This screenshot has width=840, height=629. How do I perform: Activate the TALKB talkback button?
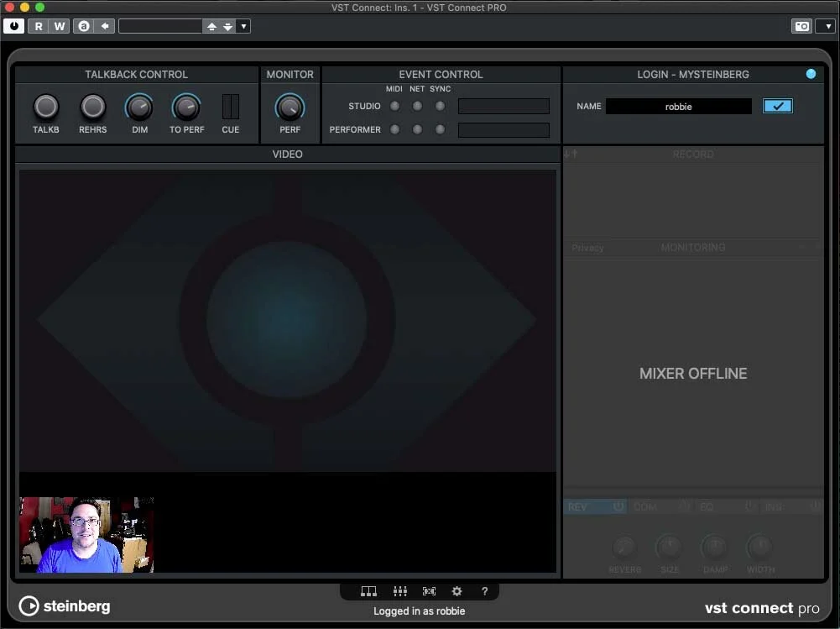pos(46,107)
